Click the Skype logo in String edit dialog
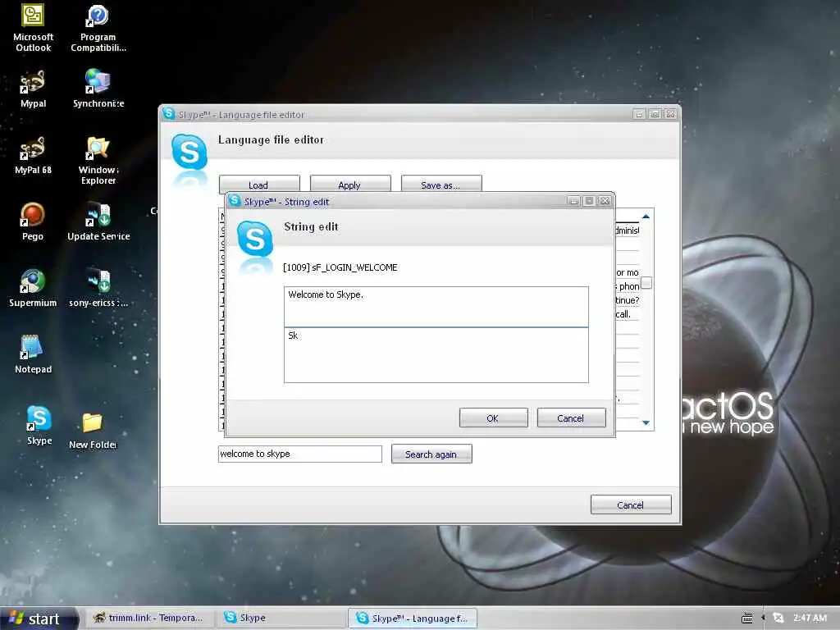840x630 pixels. [x=255, y=239]
